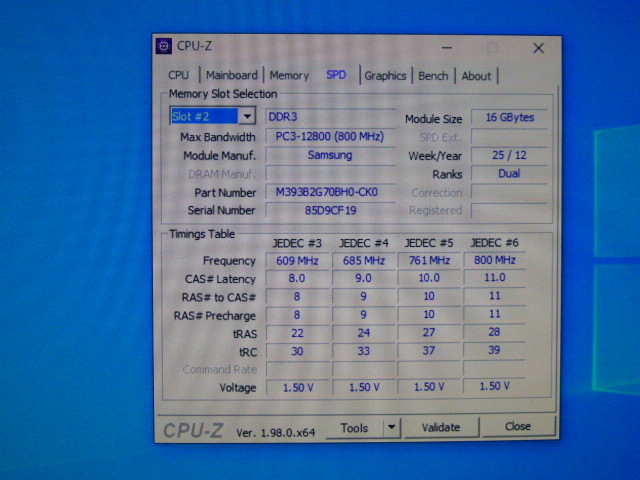Click the tRC value 30
640x480 pixels.
click(297, 351)
